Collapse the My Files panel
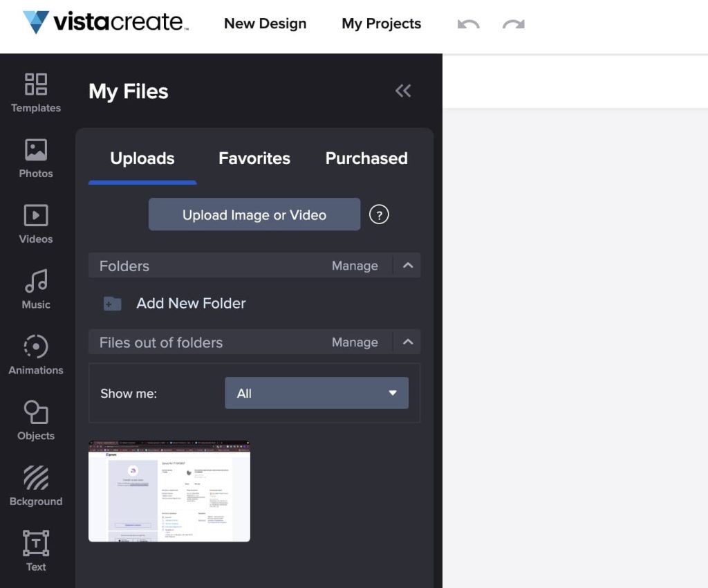Screen dimensions: 708x588 [403, 91]
